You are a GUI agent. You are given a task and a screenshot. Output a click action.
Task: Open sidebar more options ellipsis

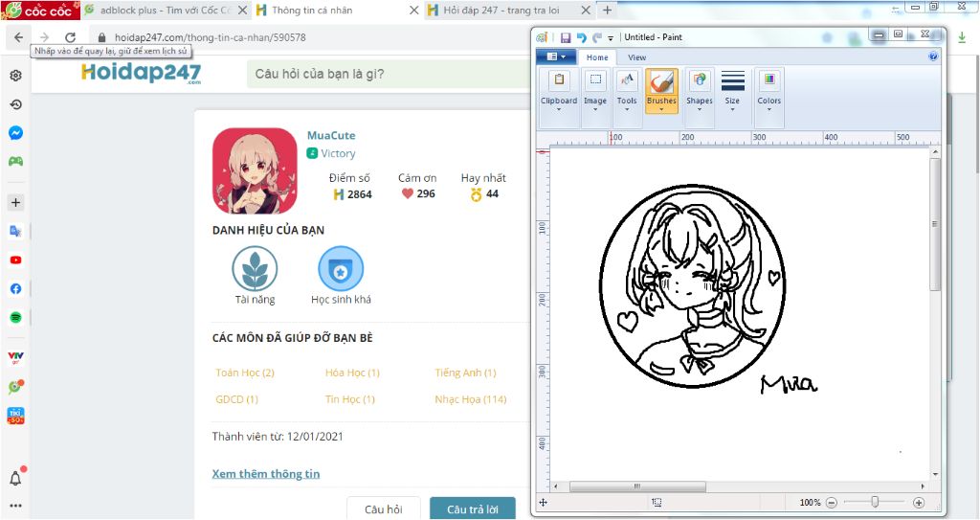coord(15,506)
